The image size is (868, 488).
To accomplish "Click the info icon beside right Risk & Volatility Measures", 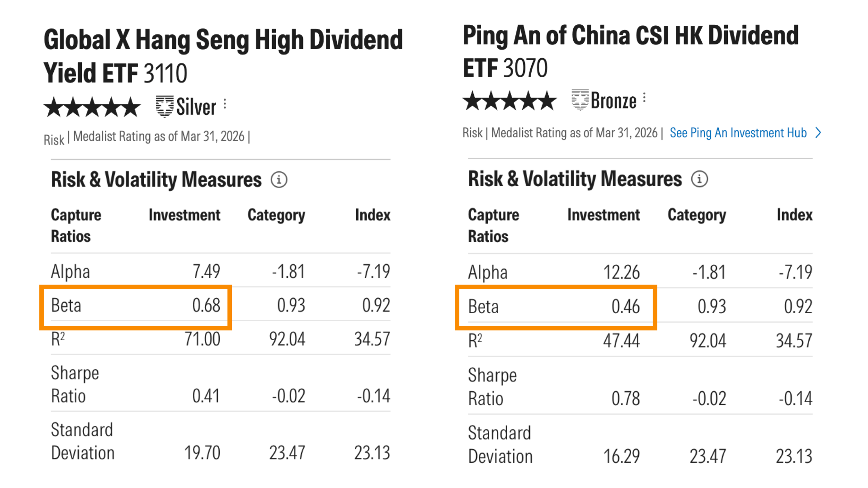I will pos(699,179).
